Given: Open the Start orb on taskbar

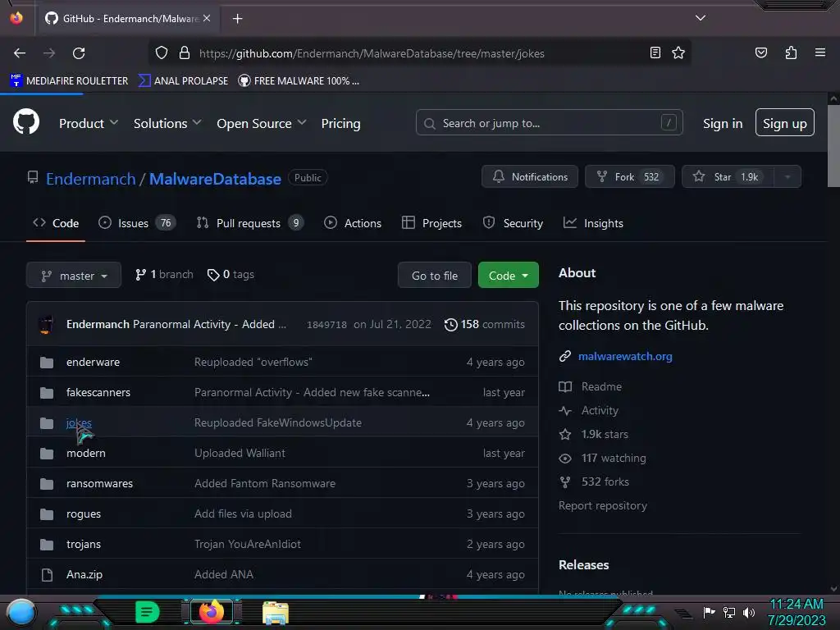Looking at the screenshot, I should point(21,612).
